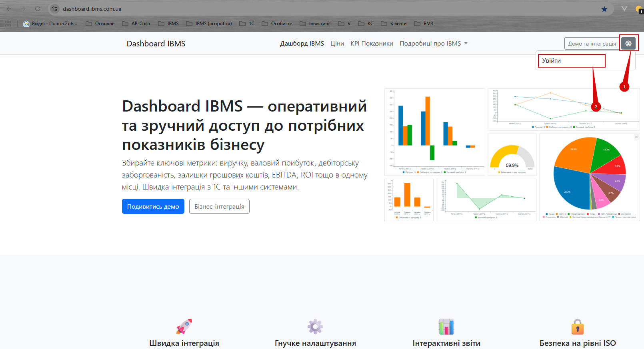This screenshot has width=644, height=349.
Task: Go to the Ціни navigation item
Action: click(x=337, y=44)
